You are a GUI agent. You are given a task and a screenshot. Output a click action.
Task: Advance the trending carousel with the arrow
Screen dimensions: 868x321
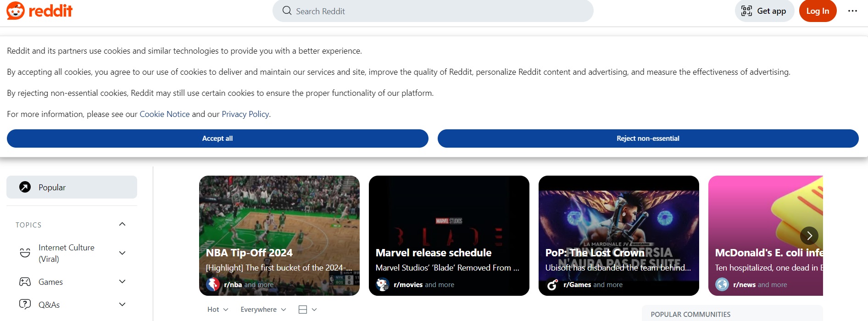tap(809, 235)
